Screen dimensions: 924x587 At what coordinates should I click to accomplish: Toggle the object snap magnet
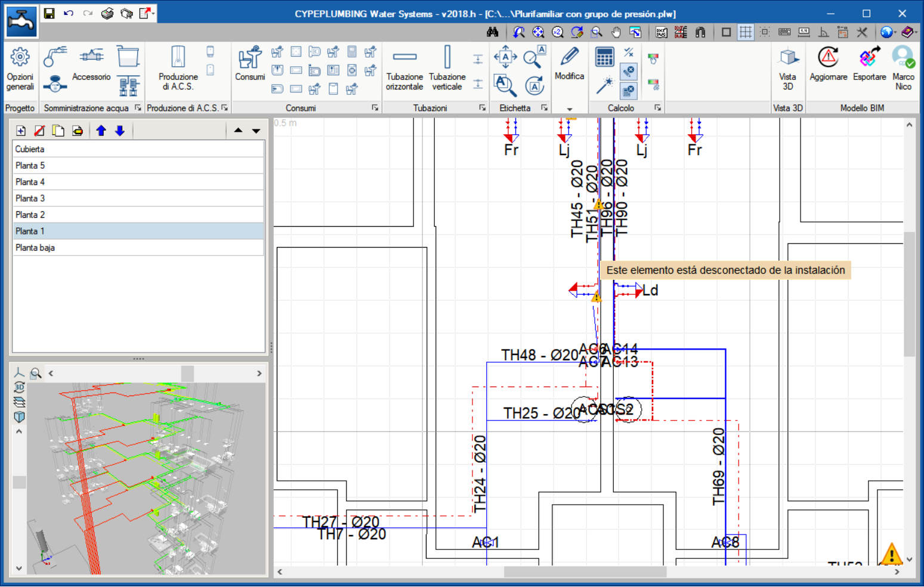tap(700, 32)
